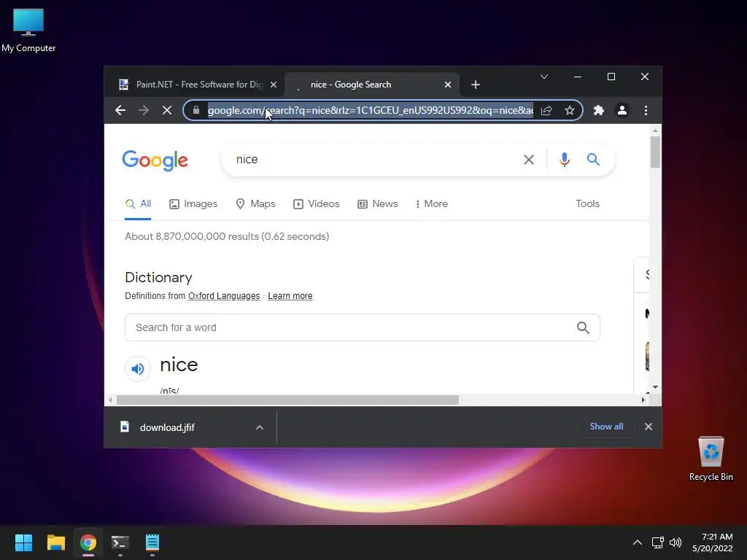Close the Paint.NET tab

coord(274,85)
